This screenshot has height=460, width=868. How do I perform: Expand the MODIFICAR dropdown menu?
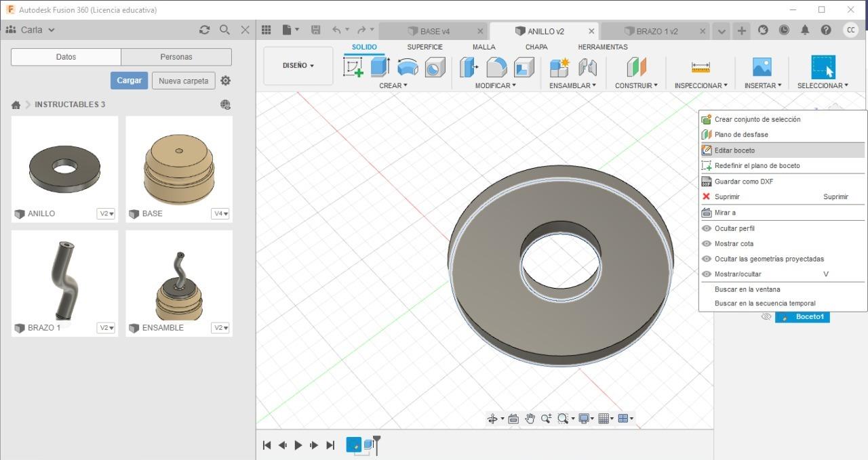495,85
